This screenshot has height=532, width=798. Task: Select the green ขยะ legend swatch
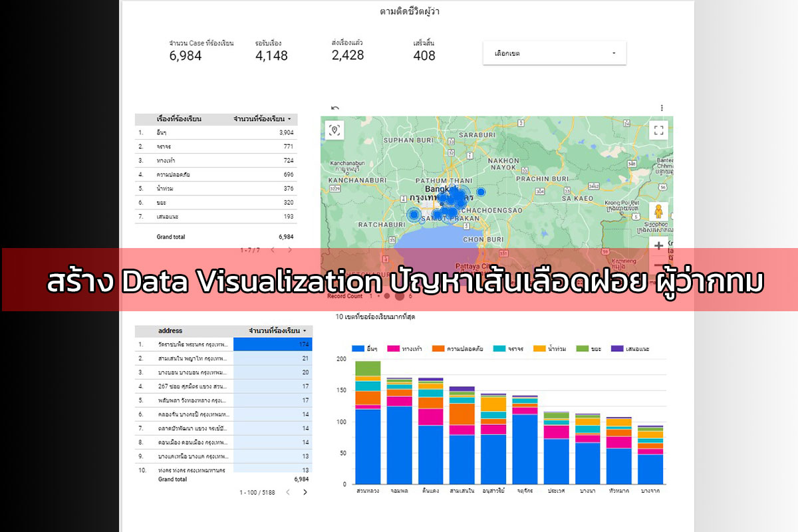[x=583, y=348]
